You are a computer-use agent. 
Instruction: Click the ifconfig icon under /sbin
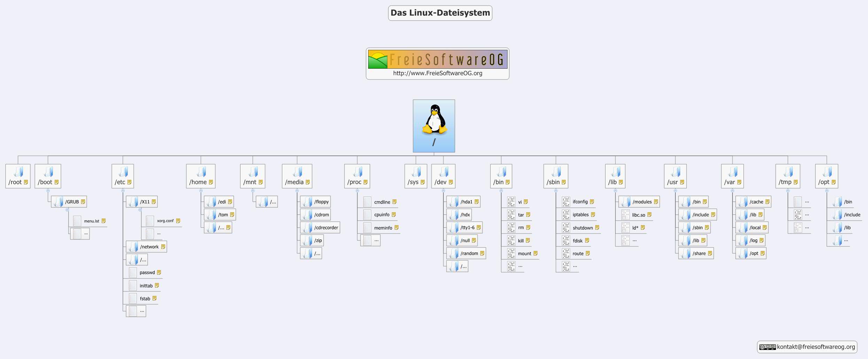tap(566, 201)
